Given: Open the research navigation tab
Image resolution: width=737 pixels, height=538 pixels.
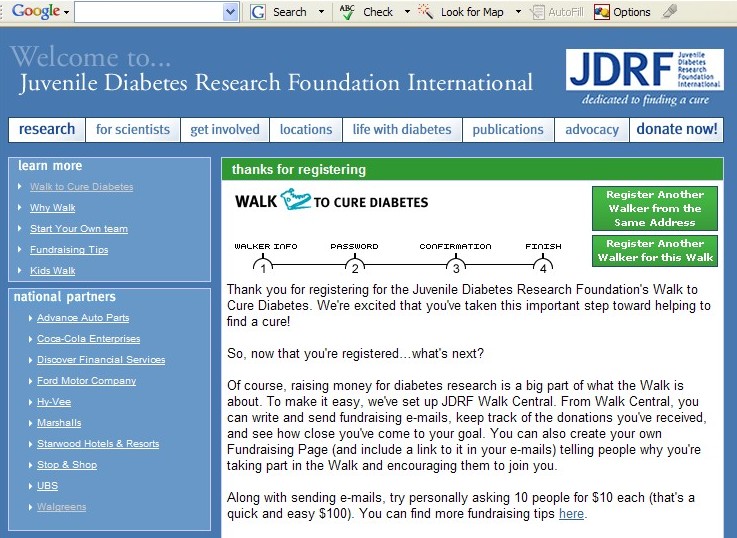Looking at the screenshot, I should tap(47, 129).
